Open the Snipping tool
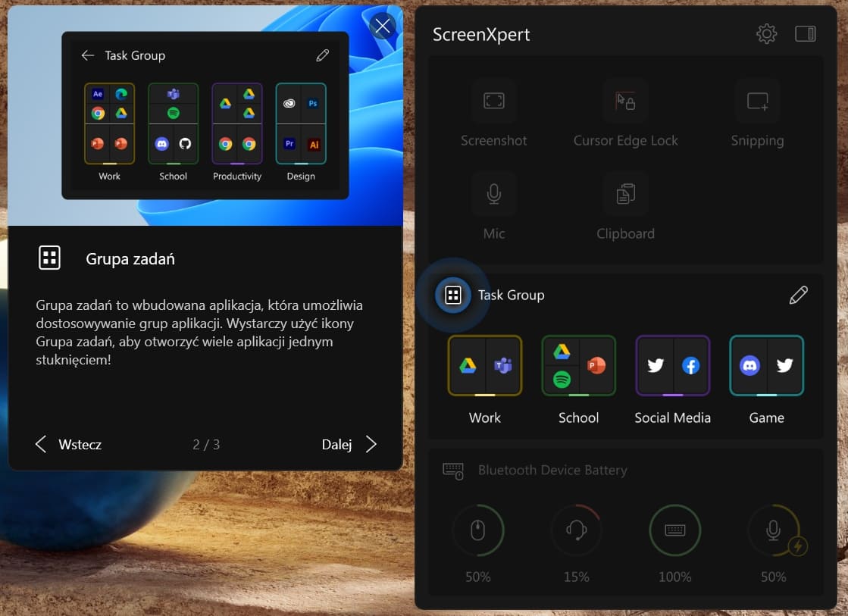This screenshot has height=616, width=848. tap(757, 102)
